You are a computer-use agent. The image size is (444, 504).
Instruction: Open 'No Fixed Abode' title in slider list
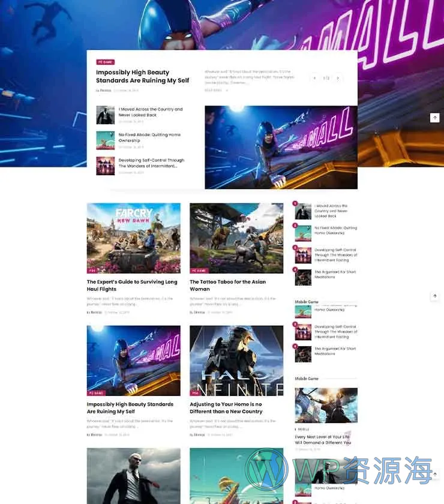click(149, 137)
